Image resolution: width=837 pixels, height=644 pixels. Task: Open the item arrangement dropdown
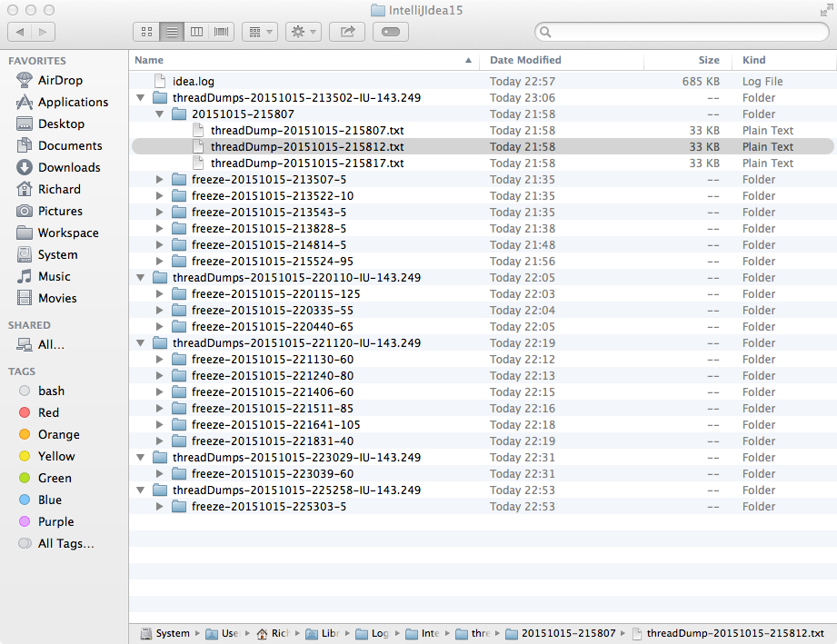[x=260, y=32]
